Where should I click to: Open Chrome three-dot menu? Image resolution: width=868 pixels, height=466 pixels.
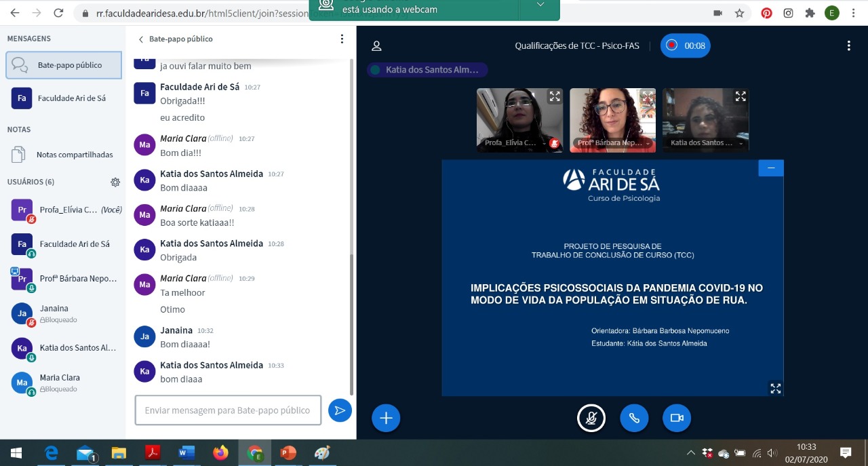point(854,13)
